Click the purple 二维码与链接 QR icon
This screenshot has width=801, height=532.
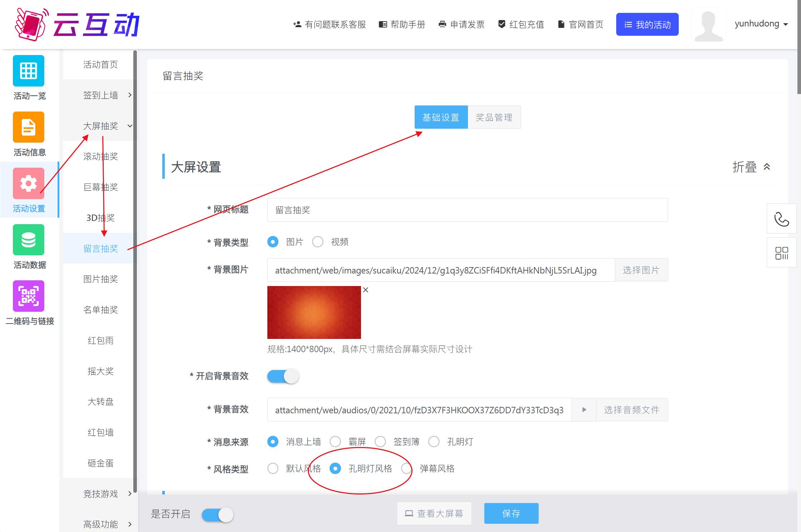29,296
